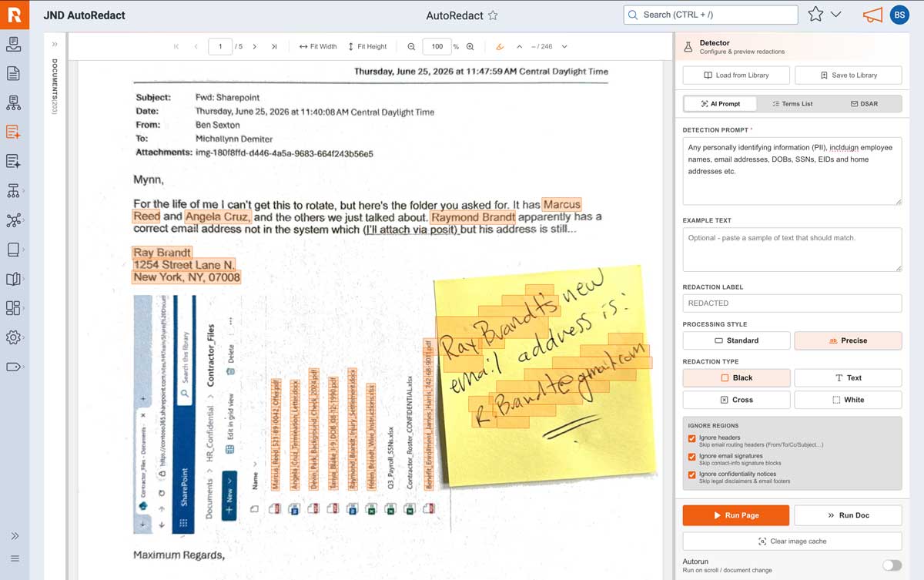
Task: Click Fit Width in viewer toolbar
Action: coord(318,47)
